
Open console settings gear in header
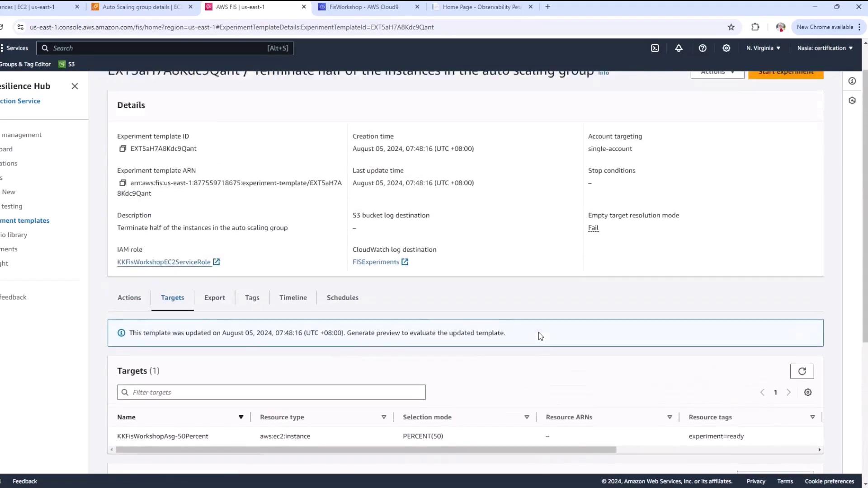coord(726,48)
